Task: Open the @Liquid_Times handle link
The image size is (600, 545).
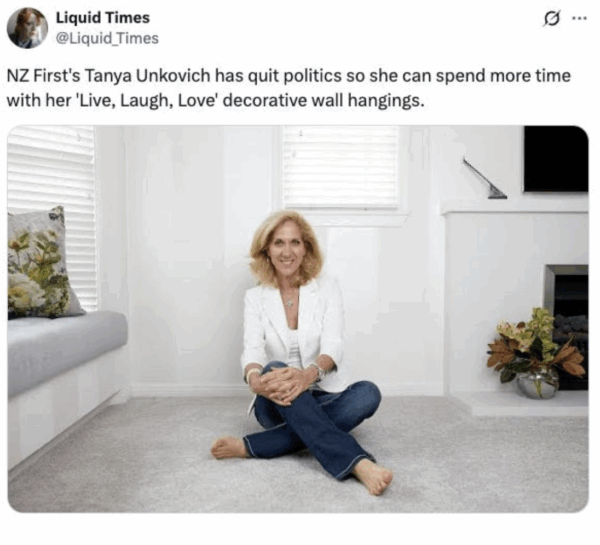Action: coord(107,38)
